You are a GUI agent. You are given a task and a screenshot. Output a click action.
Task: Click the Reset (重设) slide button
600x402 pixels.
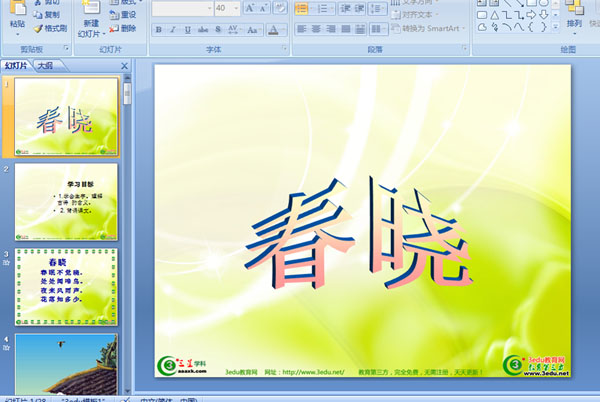pos(123,15)
